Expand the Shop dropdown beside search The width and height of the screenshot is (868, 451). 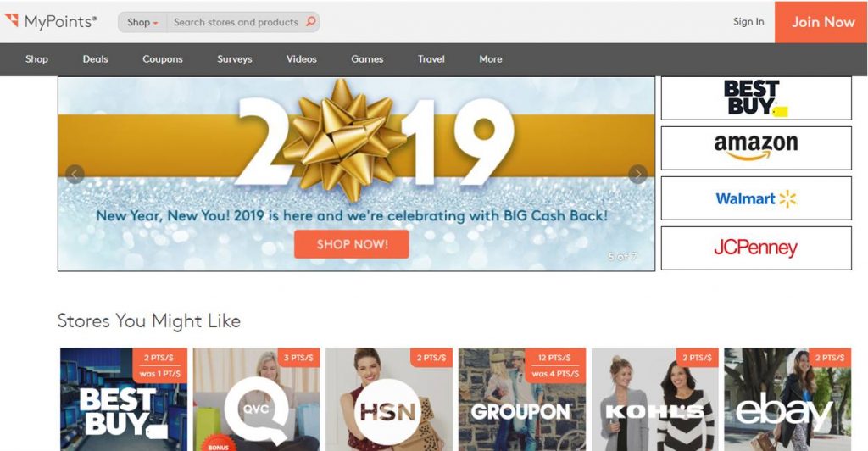142,22
